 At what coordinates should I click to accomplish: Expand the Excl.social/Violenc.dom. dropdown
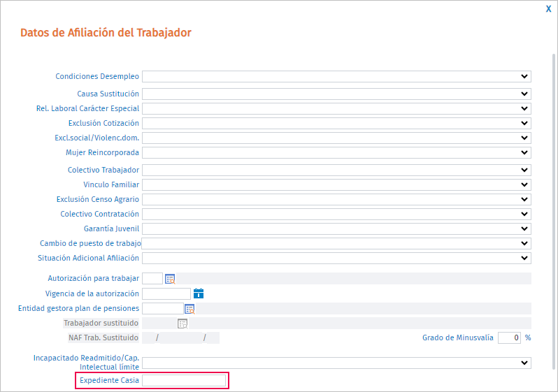[x=336, y=138]
